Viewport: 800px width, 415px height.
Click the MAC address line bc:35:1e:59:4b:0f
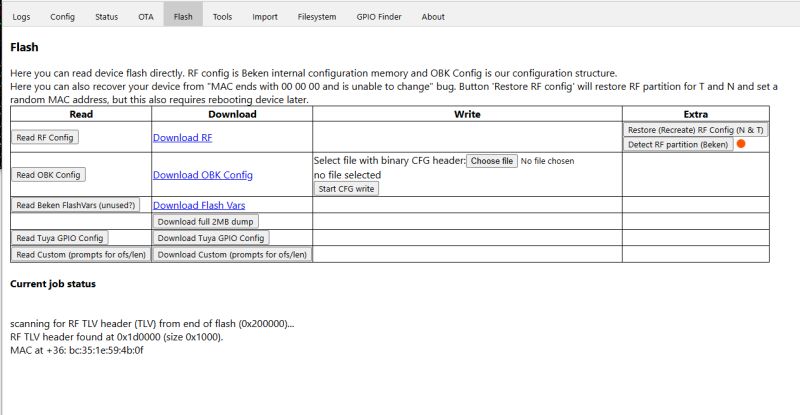[x=77, y=350]
